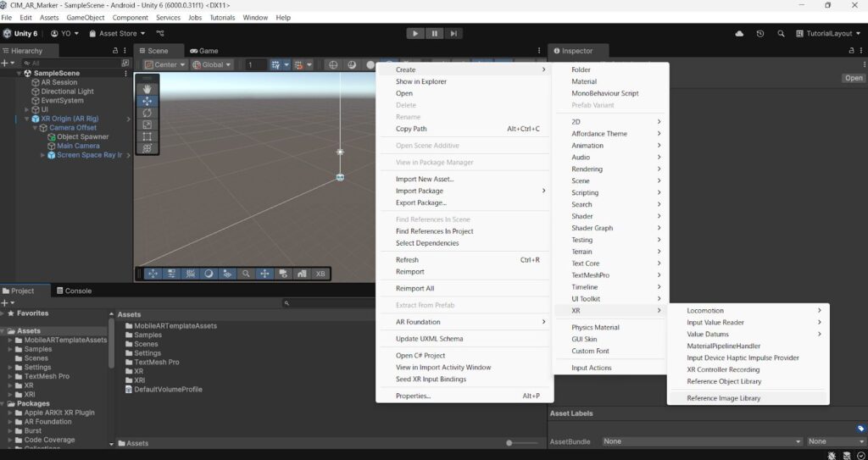868x460 pixels.
Task: Select the Rect transform tool
Action: (147, 136)
